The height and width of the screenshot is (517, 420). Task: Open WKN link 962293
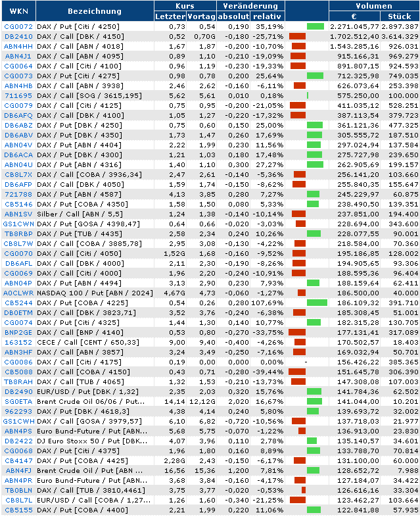tap(18, 412)
